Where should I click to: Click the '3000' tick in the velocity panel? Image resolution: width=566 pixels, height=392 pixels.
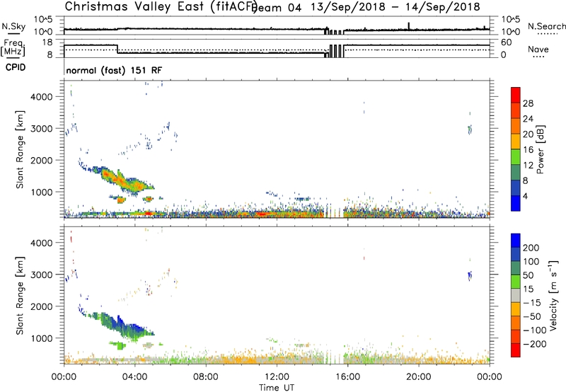(42, 275)
